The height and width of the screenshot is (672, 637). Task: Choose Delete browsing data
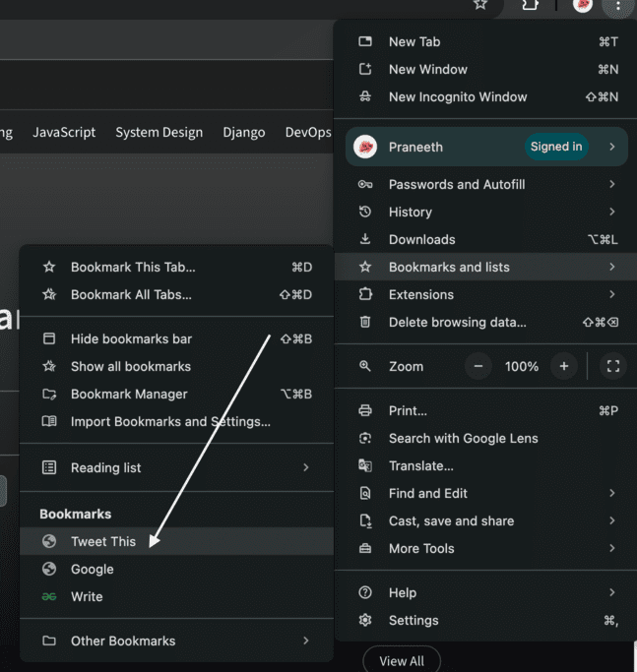(457, 322)
